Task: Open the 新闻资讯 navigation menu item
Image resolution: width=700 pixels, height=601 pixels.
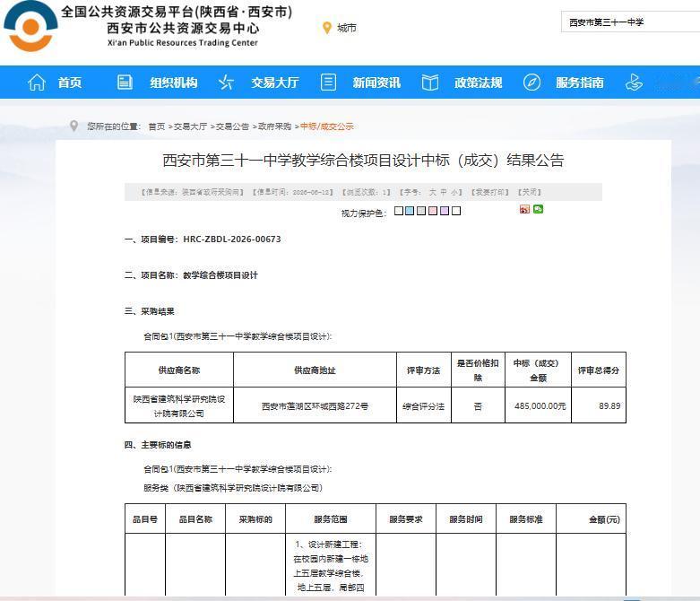Action: coord(376,83)
